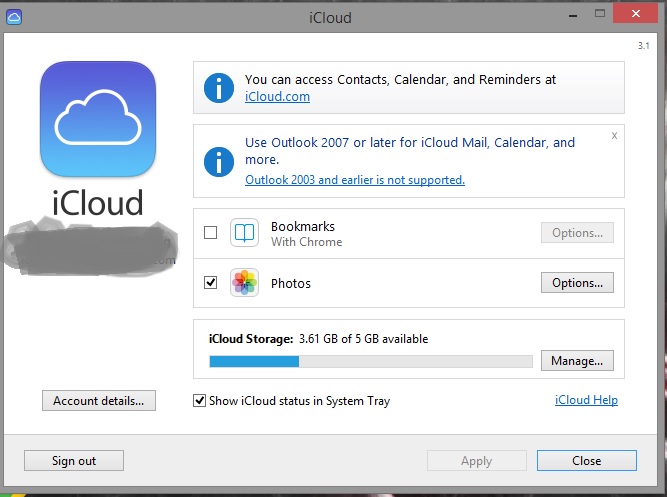Click the version number 3.1

click(x=644, y=46)
